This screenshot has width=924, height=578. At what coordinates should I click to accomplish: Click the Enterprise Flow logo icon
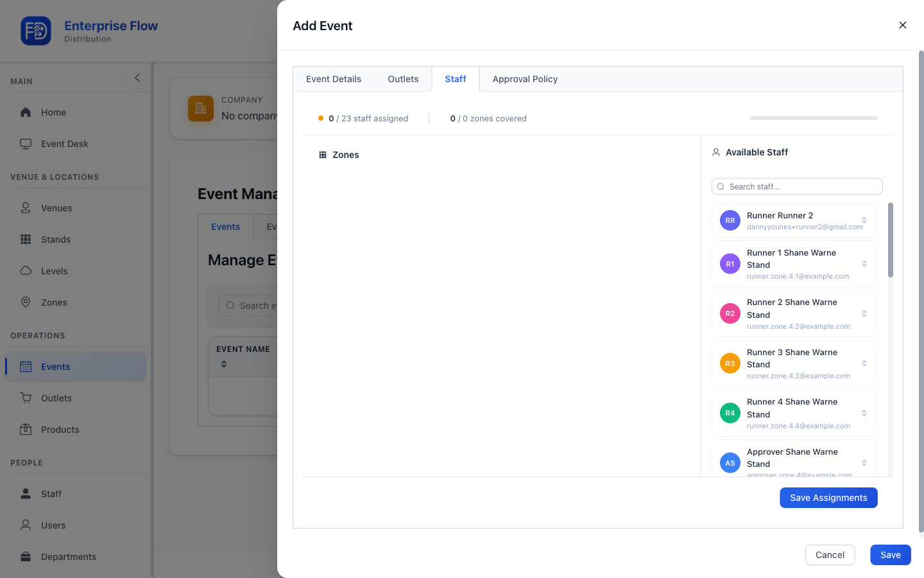point(36,31)
